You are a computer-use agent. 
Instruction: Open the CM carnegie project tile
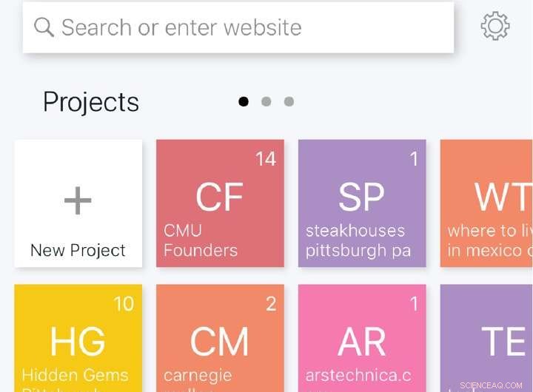pos(220,338)
